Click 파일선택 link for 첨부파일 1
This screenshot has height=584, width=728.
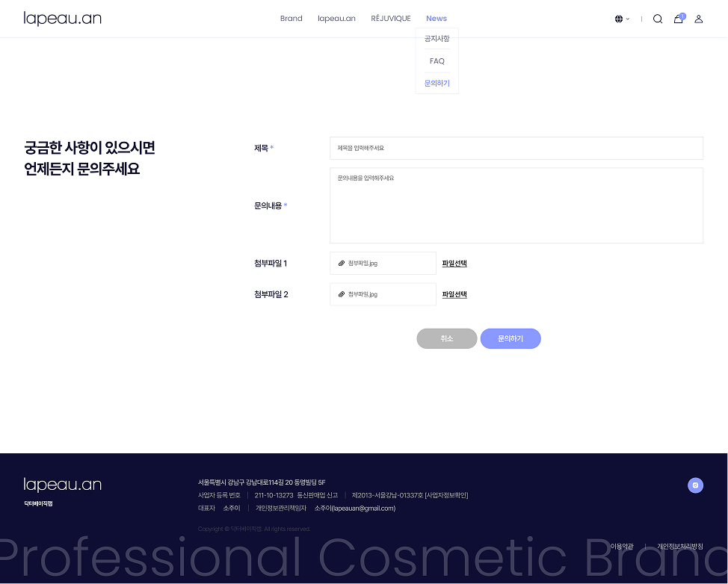pos(454,263)
